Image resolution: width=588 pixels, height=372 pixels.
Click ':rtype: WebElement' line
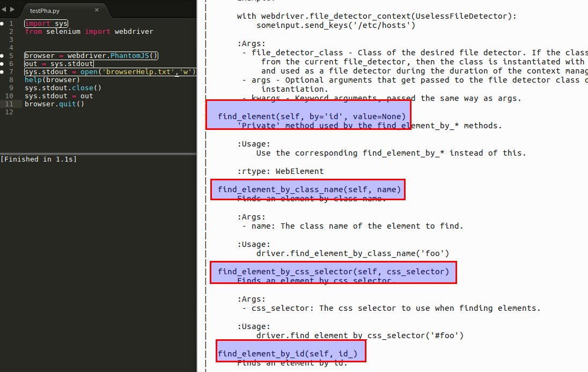pyautogui.click(x=280, y=172)
